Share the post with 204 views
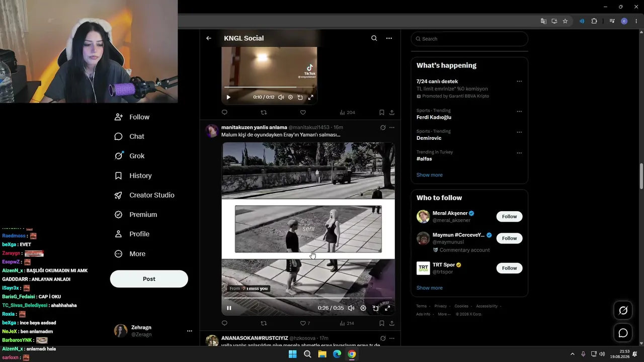The width and height of the screenshot is (644, 362). (x=392, y=112)
